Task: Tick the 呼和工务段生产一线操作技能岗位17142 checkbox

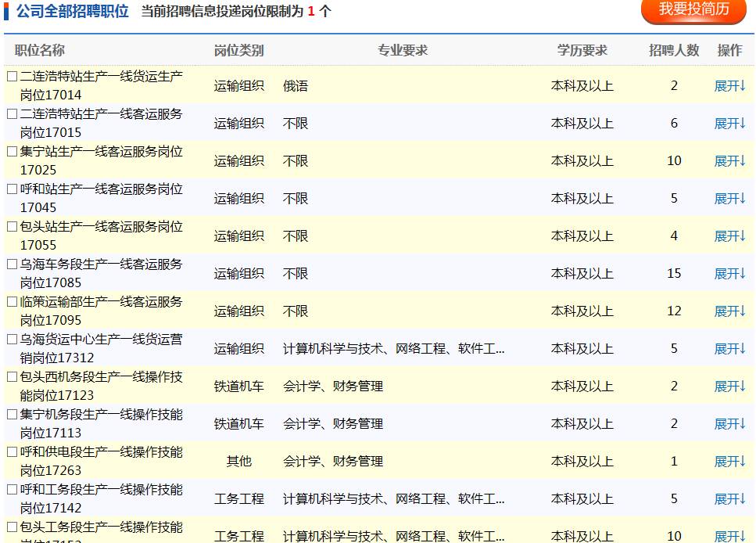Action: [x=13, y=490]
